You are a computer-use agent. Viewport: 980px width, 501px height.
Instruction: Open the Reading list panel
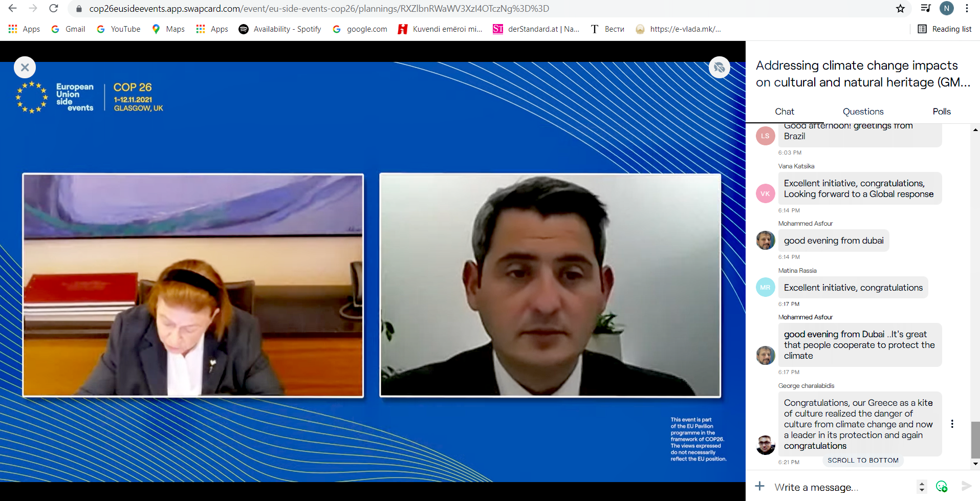click(x=944, y=29)
